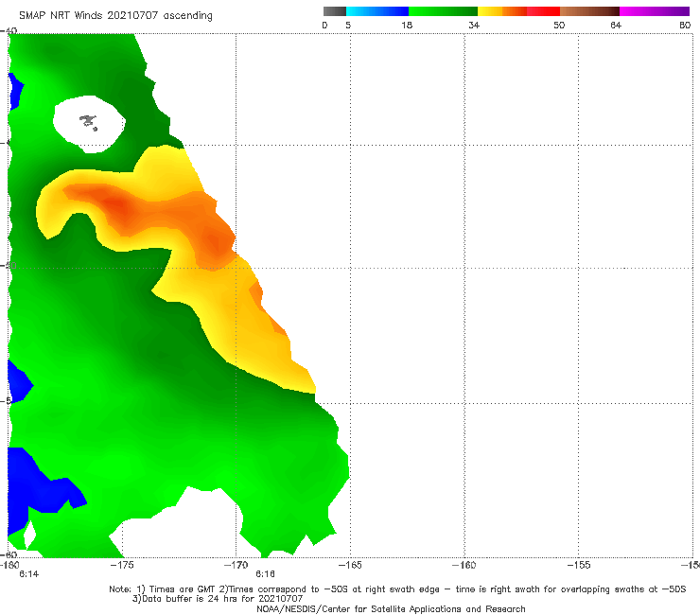Viewport: 700px width, 615px height.
Task: Click the swath time label '6:16'
Action: 265,574
